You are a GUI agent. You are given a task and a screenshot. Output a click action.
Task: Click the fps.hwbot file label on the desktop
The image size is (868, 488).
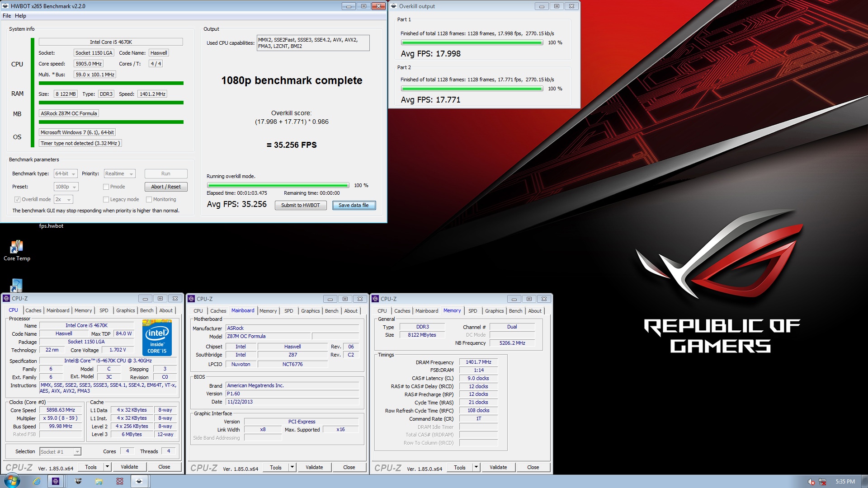51,226
